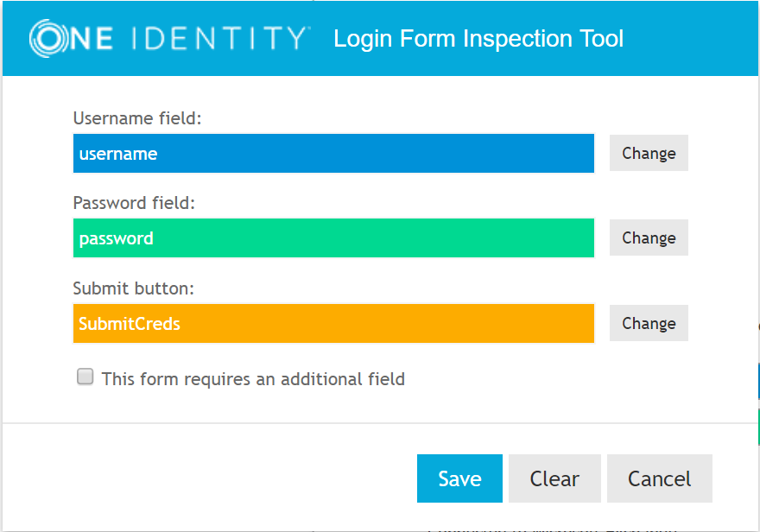Click the One Identity circular logo emblem
Screen dimensions: 760x532
pyautogui.click(x=44, y=39)
